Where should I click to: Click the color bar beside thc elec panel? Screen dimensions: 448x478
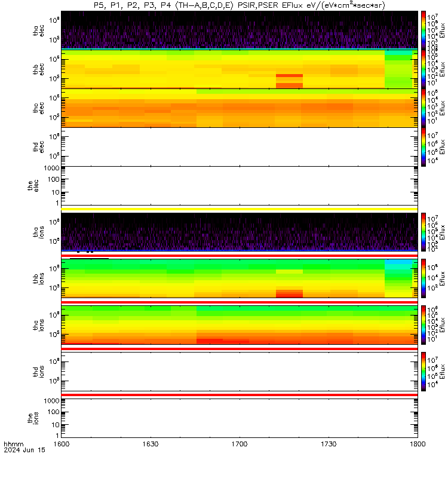(424, 108)
